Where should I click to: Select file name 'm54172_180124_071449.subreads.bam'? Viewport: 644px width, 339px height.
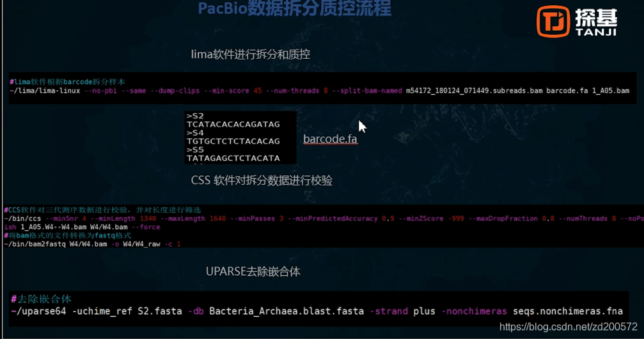[x=475, y=90]
